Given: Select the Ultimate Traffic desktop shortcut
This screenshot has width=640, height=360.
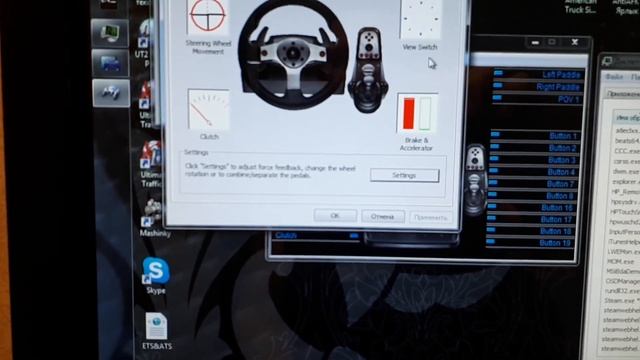Looking at the screenshot, I should pos(151,164).
